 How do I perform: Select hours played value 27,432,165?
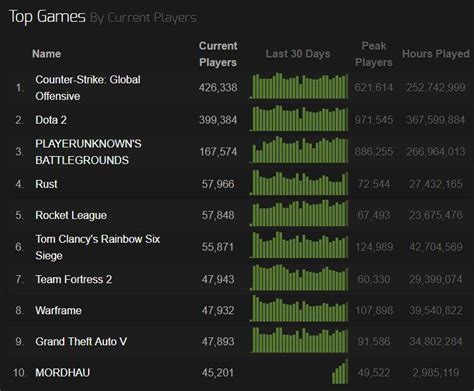[436, 184]
